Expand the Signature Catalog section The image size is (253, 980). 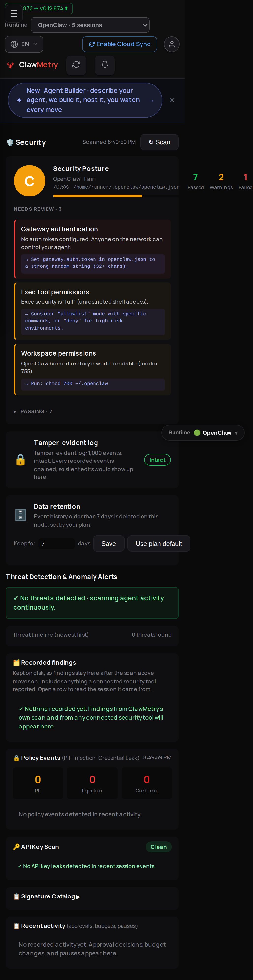pyautogui.click(x=47, y=896)
